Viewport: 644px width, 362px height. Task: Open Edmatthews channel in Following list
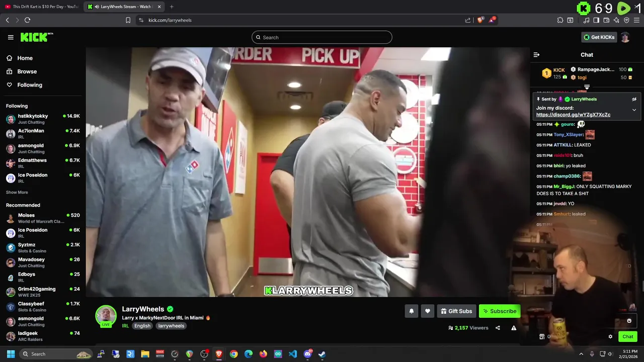[43, 163]
